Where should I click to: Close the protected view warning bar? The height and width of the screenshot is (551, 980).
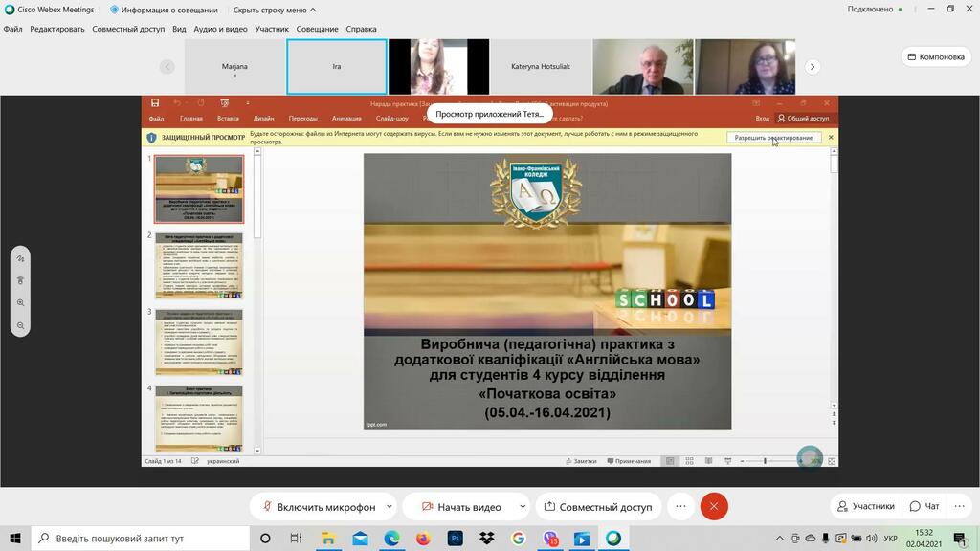[831, 138]
